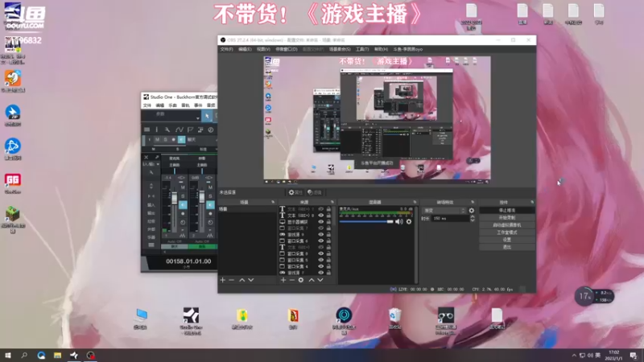This screenshot has width=644, height=362.
Task: Click 停止推流 button in OBS controls
Action: 507,210
